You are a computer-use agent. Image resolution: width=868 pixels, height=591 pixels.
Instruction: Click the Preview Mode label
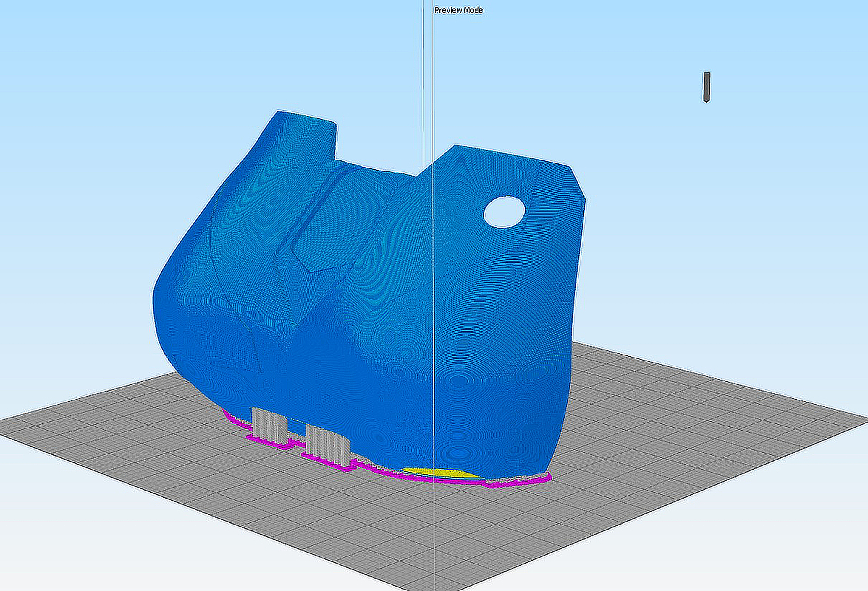point(459,10)
